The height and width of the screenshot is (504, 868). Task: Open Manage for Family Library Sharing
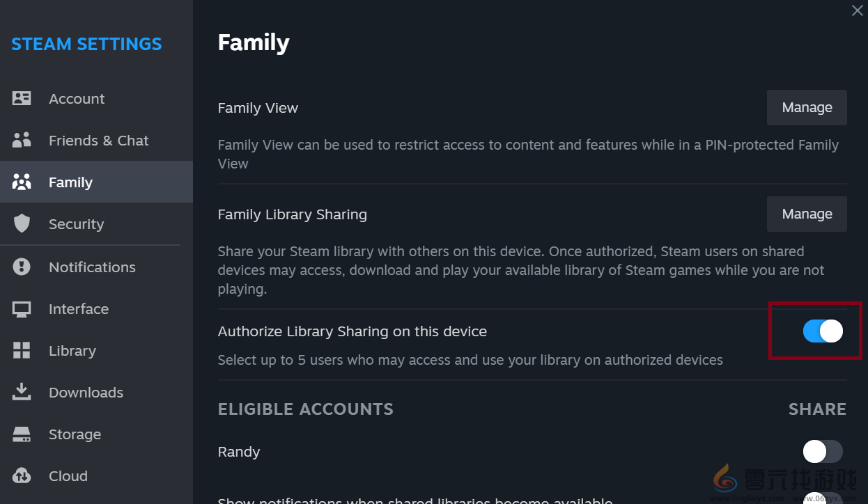pyautogui.click(x=807, y=214)
